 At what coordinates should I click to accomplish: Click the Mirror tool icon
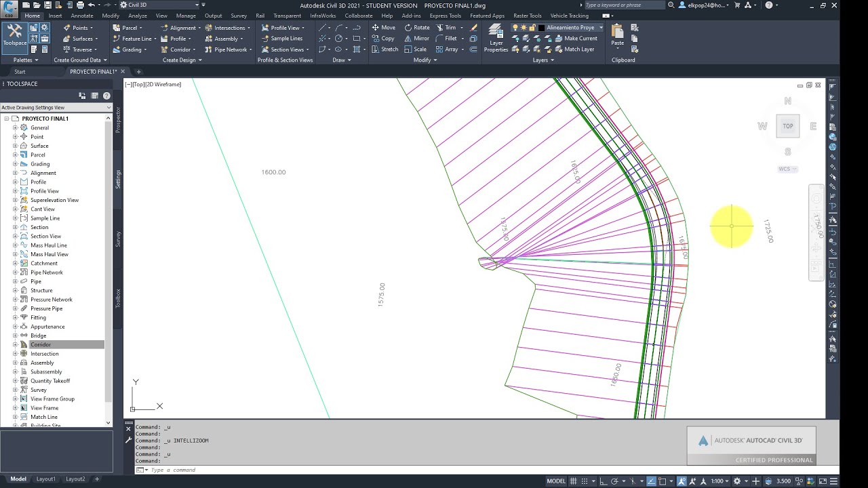(416, 39)
